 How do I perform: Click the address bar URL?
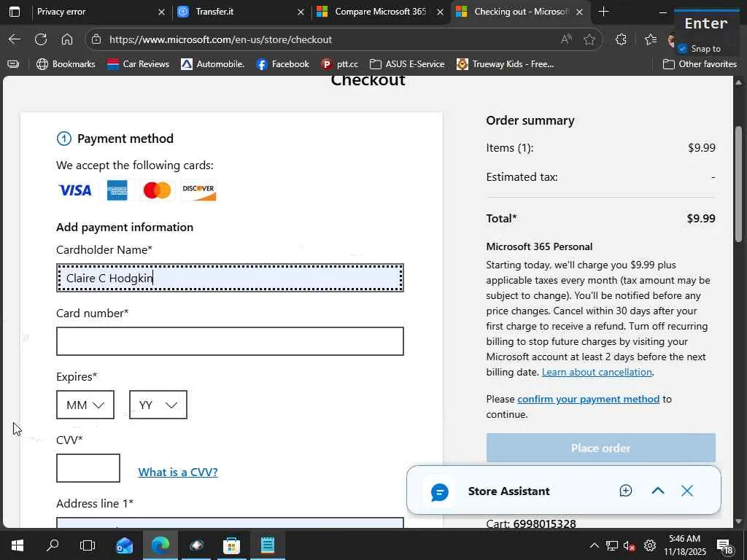pyautogui.click(x=220, y=39)
